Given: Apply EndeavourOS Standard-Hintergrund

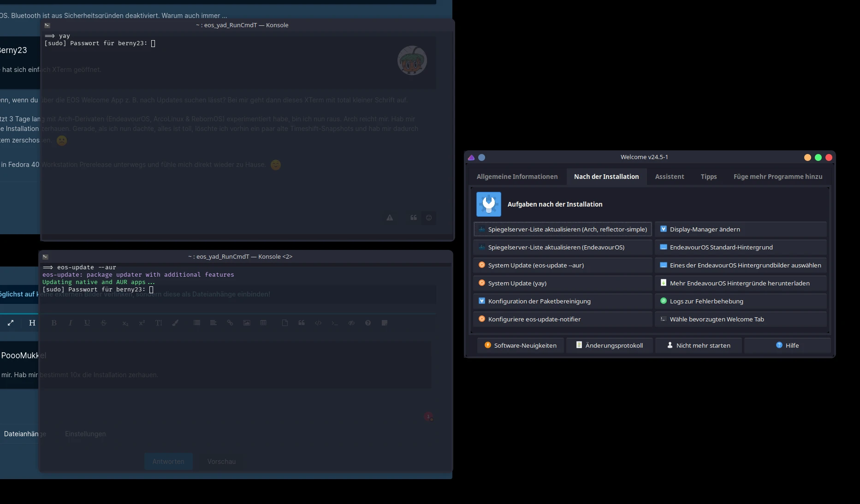Looking at the screenshot, I should click(x=741, y=247).
